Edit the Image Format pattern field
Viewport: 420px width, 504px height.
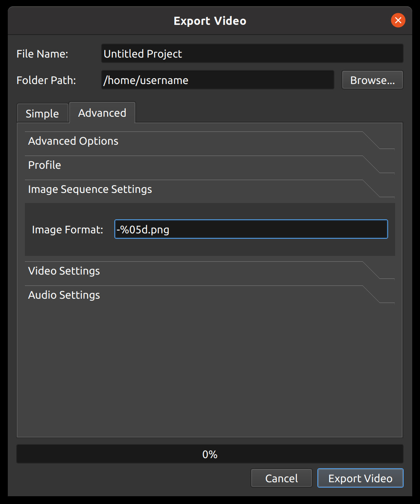tap(251, 229)
